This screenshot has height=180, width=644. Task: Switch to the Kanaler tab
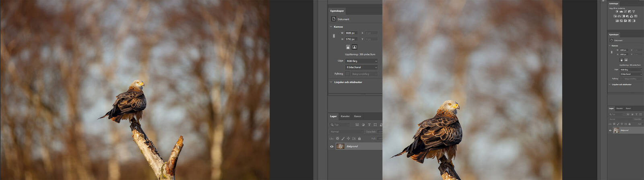click(x=345, y=116)
